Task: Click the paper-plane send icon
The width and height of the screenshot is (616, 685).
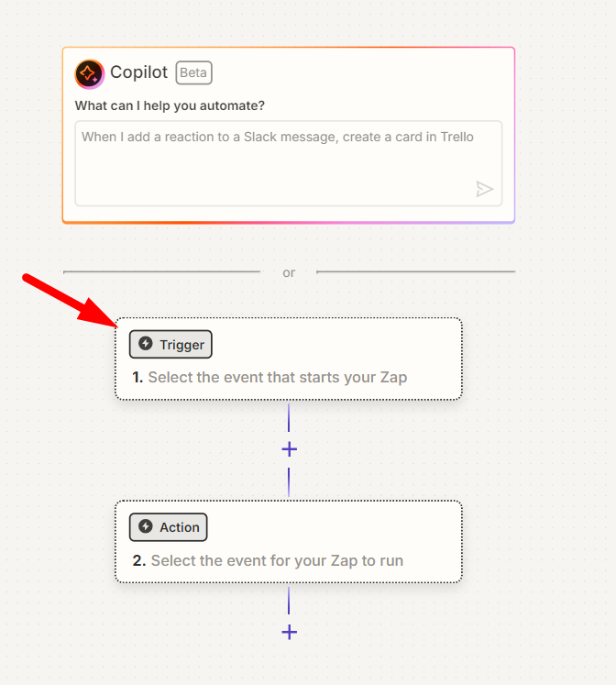Action: click(x=484, y=189)
